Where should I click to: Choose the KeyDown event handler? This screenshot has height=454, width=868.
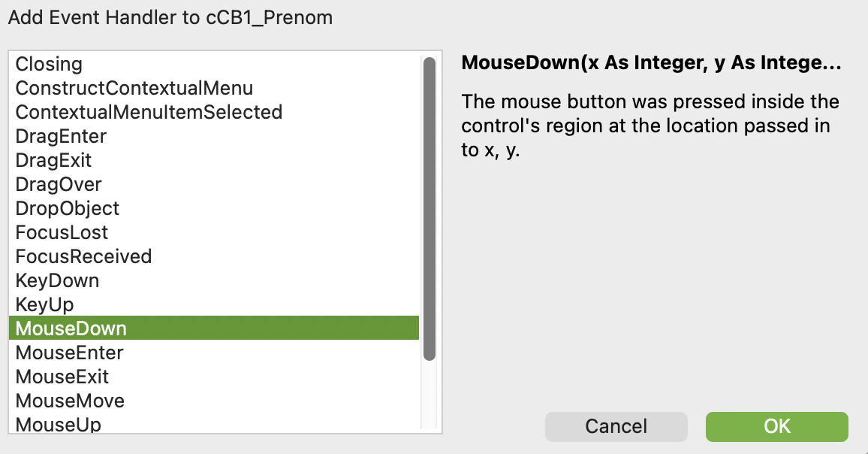(x=57, y=281)
